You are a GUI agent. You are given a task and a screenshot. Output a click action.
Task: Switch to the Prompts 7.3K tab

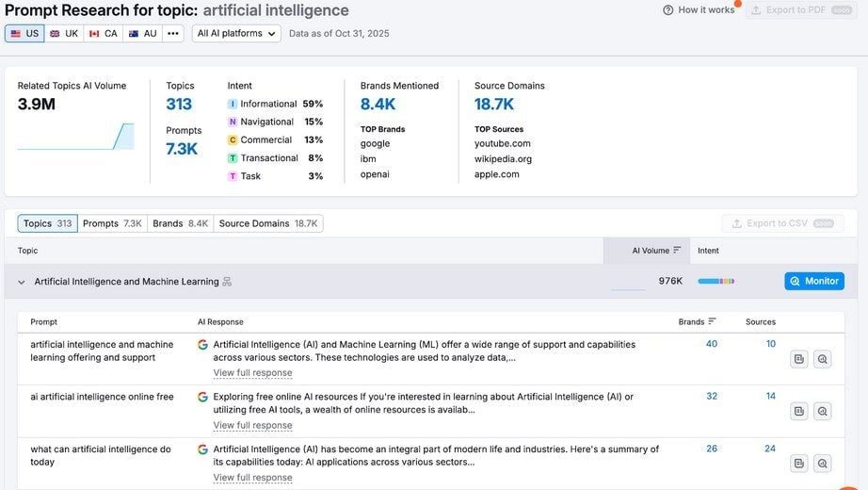coord(112,223)
